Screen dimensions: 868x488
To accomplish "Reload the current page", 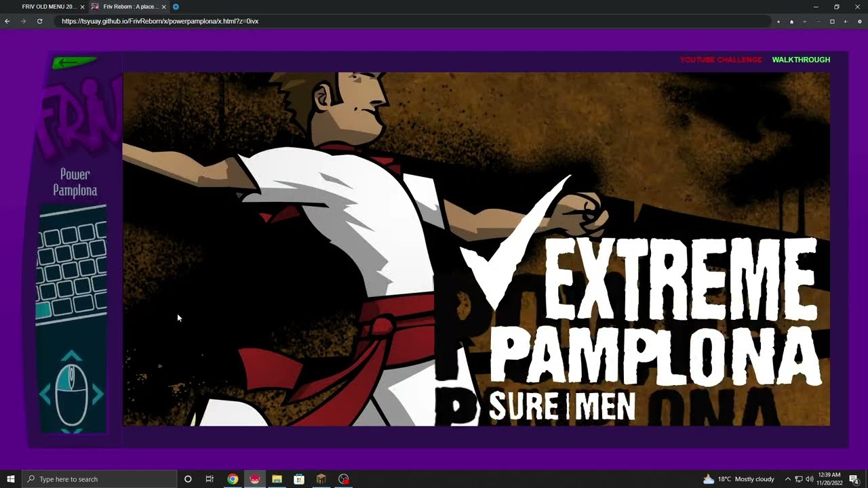I will click(39, 21).
